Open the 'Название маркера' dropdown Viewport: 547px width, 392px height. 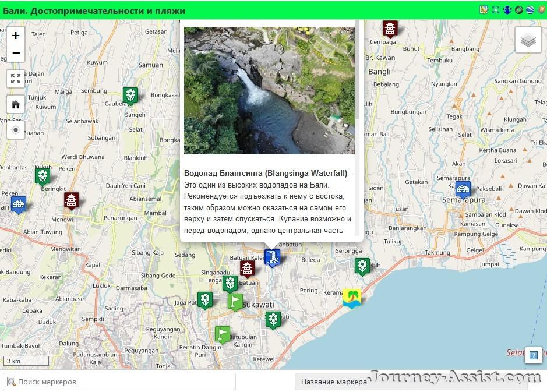(x=411, y=382)
